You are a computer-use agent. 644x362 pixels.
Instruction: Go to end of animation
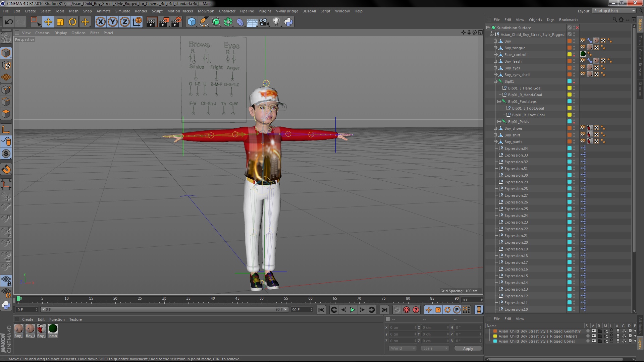pos(384,310)
